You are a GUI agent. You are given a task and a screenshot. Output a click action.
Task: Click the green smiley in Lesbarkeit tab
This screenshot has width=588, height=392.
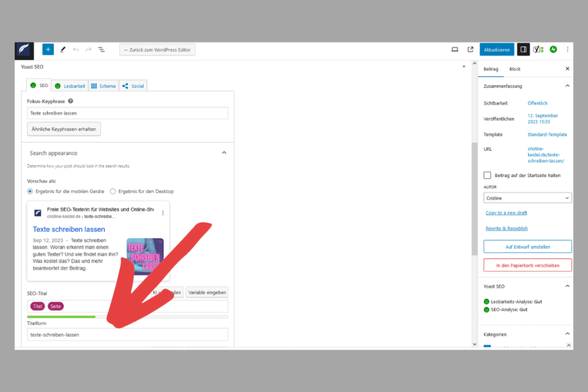58,86
